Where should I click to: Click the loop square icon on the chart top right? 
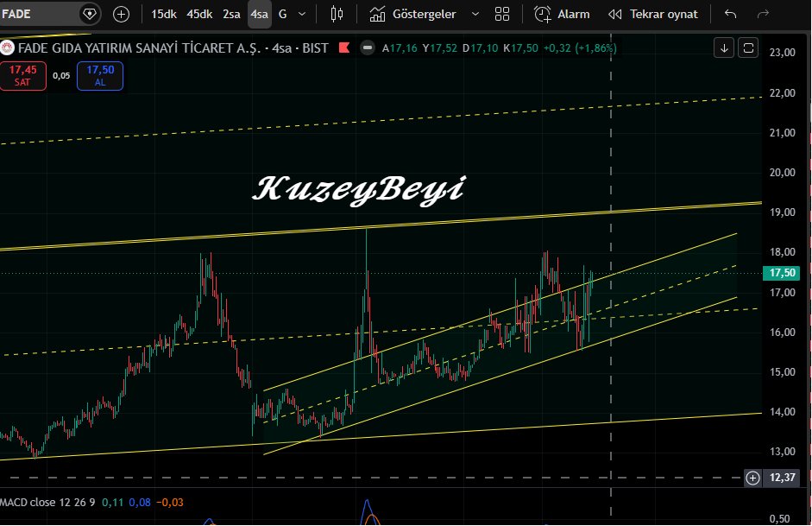pos(748,48)
